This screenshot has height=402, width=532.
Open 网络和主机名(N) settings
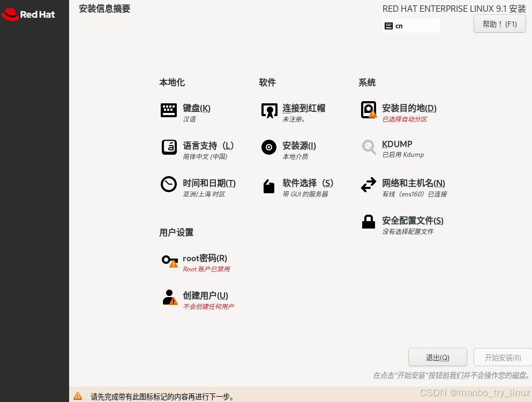pos(414,183)
